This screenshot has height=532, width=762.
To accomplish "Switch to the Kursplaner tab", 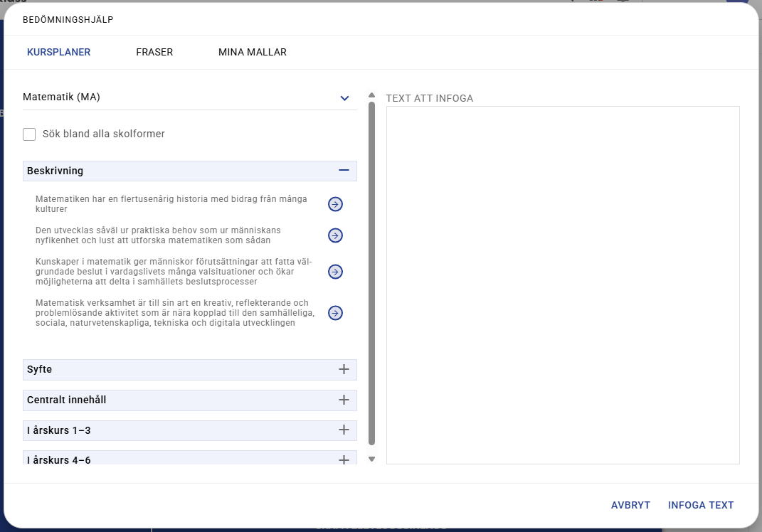I will [59, 52].
